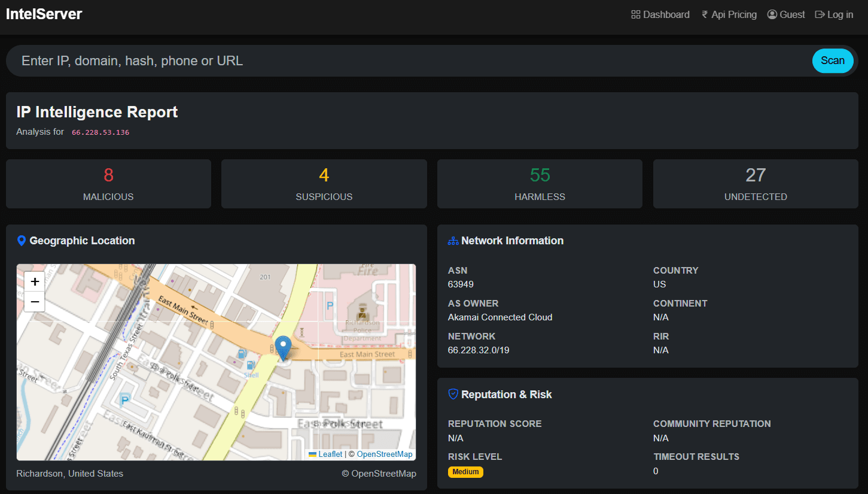
Task: Click the analyzed IP address 66.228.53.136
Action: coord(100,132)
